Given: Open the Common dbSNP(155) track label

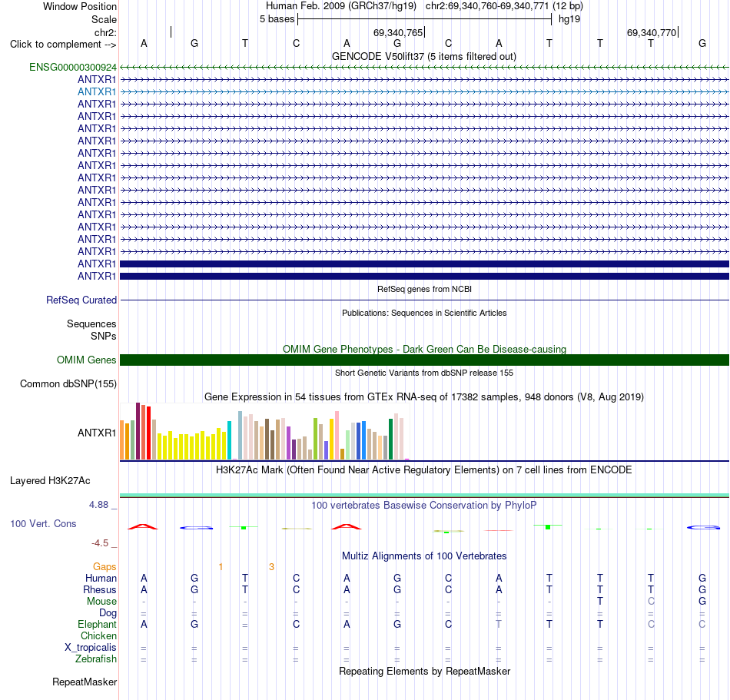Looking at the screenshot, I should tap(68, 384).
